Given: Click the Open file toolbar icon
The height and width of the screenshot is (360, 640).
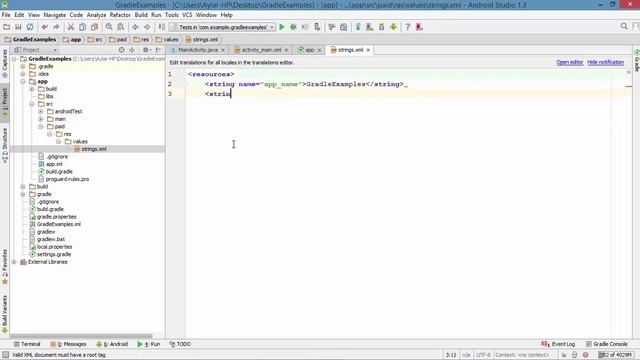Looking at the screenshot, I should point(7,27).
